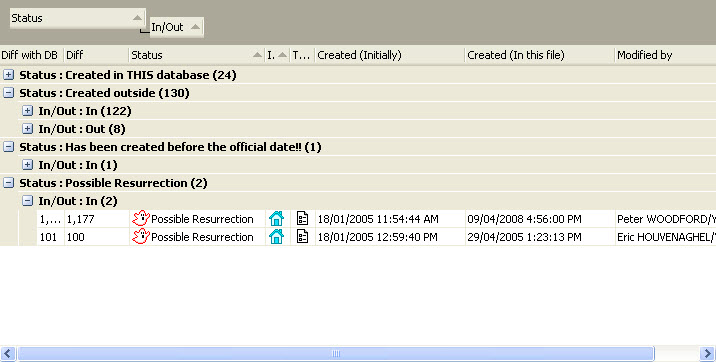716x362 pixels.
Task: Click the house icon in the Peter WOODFORD row
Action: click(276, 219)
